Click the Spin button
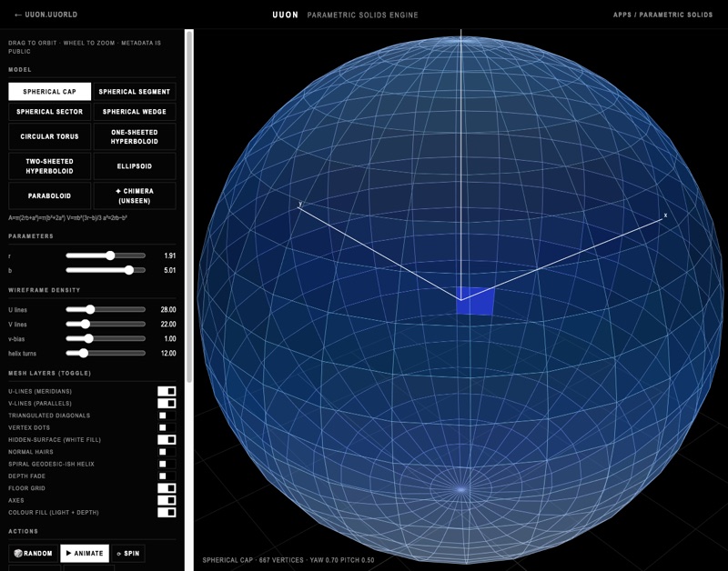The image size is (728, 571). click(x=128, y=554)
